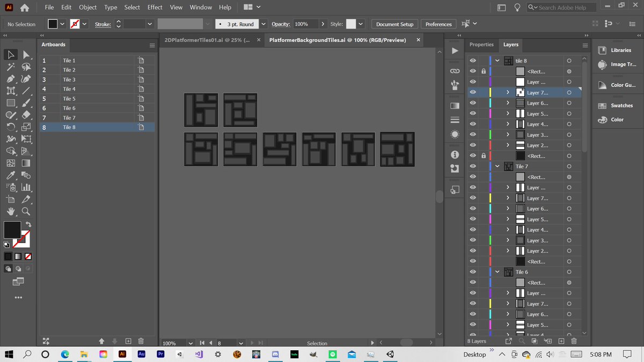Create new artboard in the Artboards panel
The height and width of the screenshot is (362, 644).
click(x=128, y=341)
